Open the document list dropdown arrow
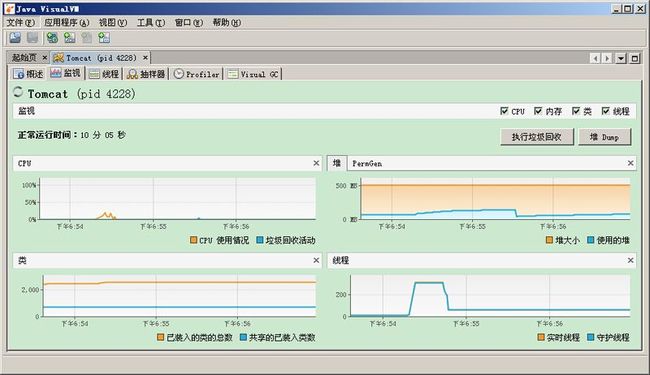 [621, 58]
